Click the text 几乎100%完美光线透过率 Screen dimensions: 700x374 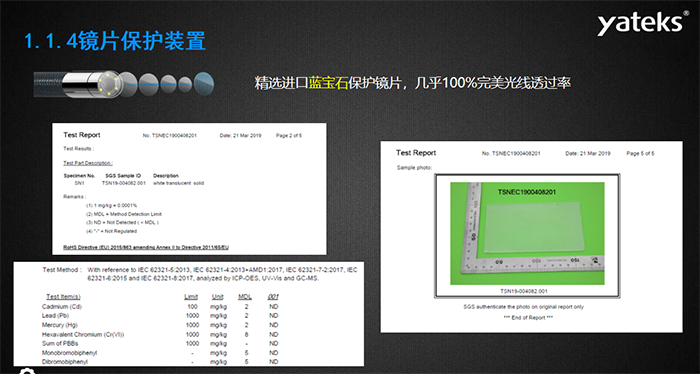(x=492, y=83)
